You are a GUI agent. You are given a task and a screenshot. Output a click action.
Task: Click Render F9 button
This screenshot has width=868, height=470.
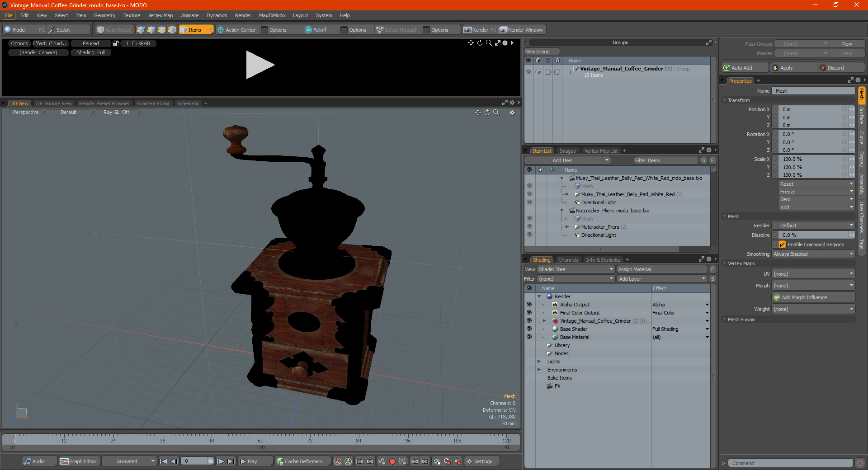point(480,30)
